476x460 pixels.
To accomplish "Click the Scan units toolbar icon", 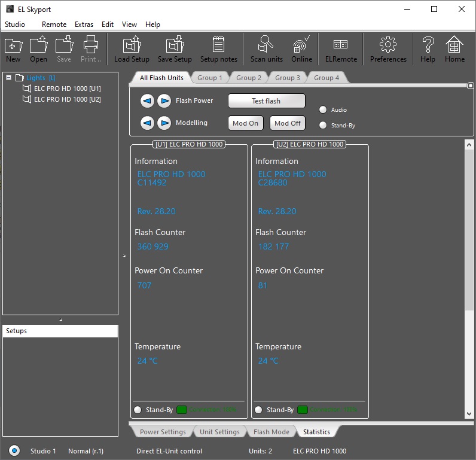I will point(266,50).
